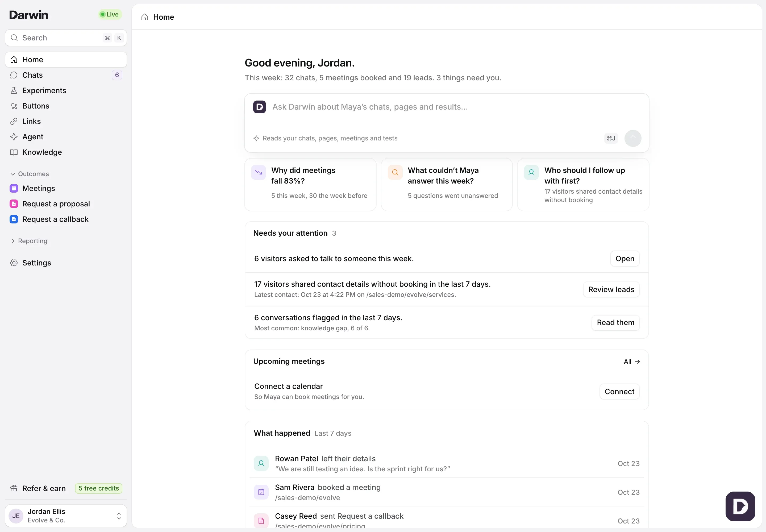The height and width of the screenshot is (532, 766).
Task: Go to Home in the sidebar
Action: tap(66, 60)
